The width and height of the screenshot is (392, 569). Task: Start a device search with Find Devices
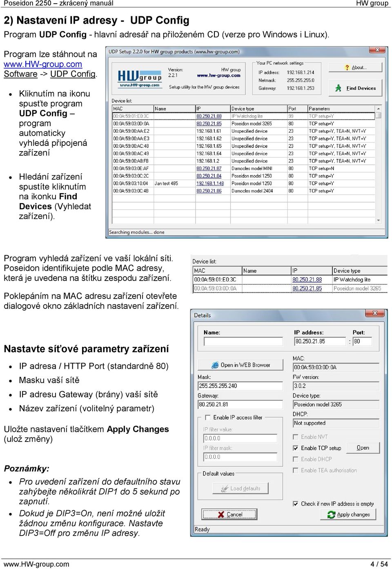[355, 88]
